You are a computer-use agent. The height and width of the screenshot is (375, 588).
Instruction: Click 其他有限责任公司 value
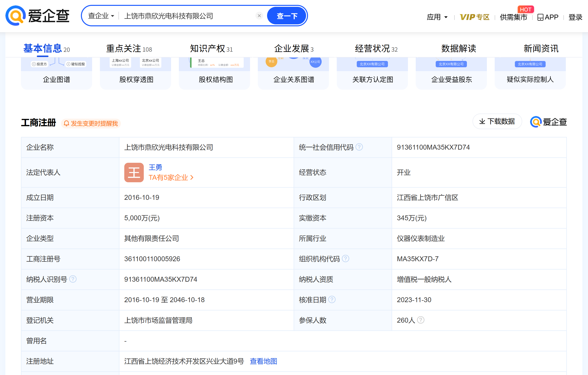(x=151, y=239)
